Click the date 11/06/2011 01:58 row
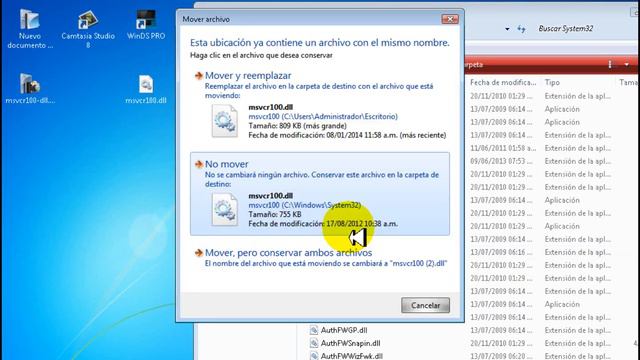The height and width of the screenshot is (360, 640). click(x=502, y=148)
